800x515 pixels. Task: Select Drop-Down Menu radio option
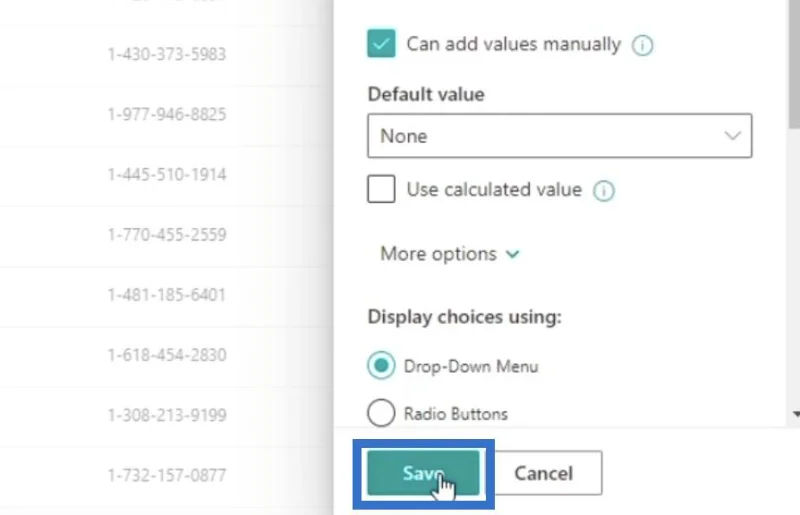(381, 365)
